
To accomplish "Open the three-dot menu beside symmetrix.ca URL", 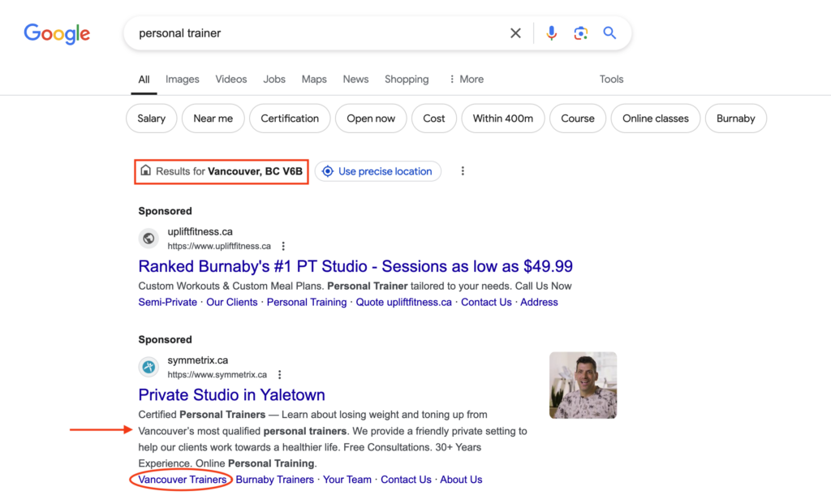I will click(280, 375).
